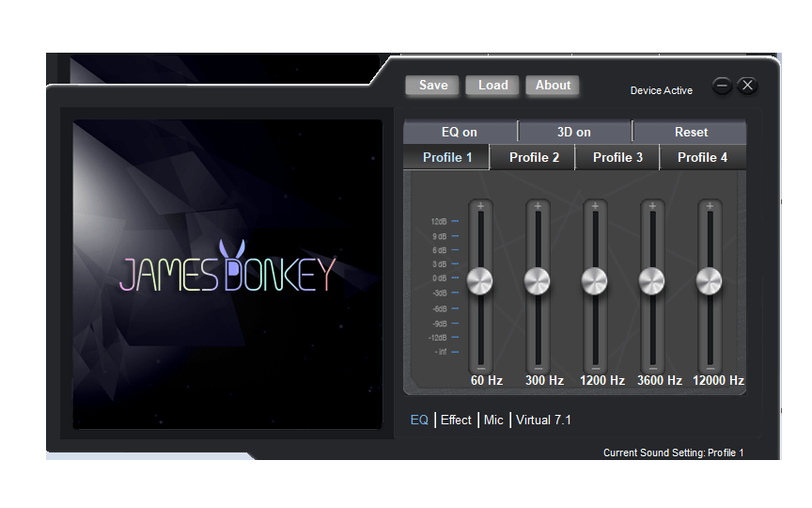Click the plus icon above 300 Hz slider

coord(539,206)
